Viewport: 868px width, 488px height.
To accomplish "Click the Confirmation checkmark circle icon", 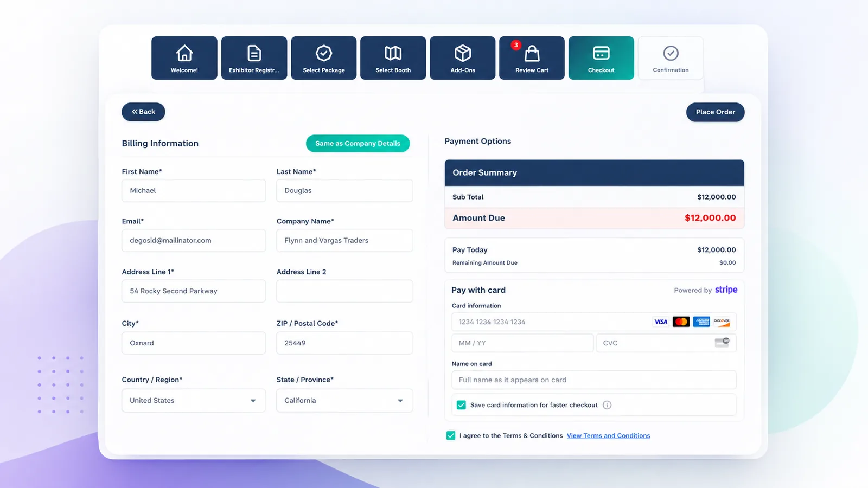I will (x=671, y=53).
